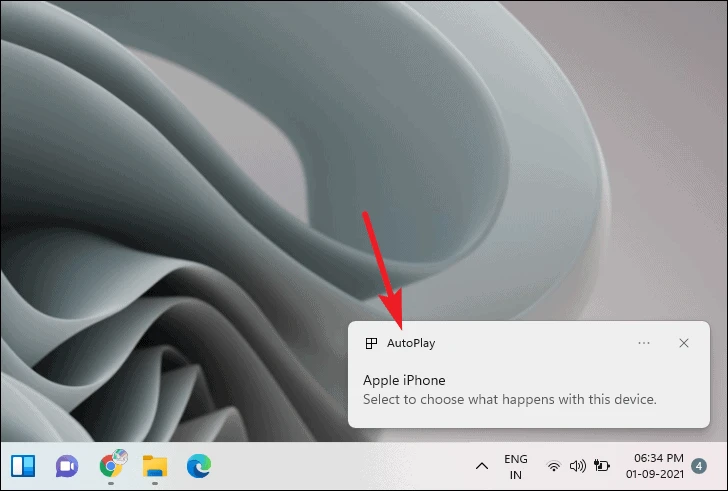Open the Wi-Fi network icon

click(x=553, y=466)
